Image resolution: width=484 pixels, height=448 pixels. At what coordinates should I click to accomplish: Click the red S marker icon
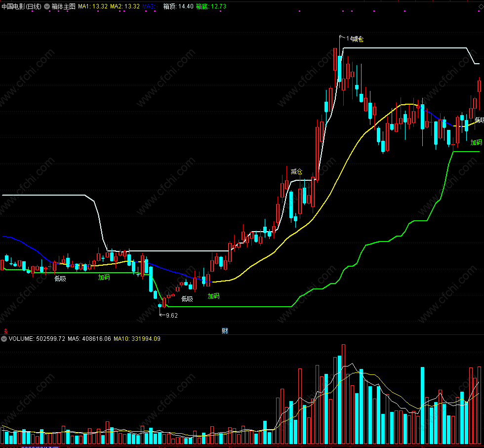click(x=5, y=331)
